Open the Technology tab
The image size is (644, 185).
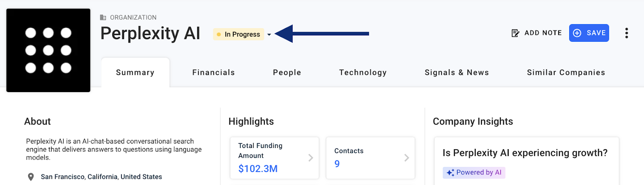363,72
